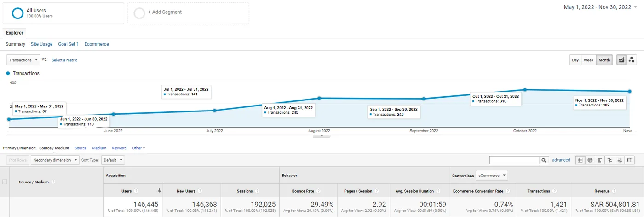Screen dimensions: 644x217
Task: Click help icon next to Users column
Action: pos(136,191)
